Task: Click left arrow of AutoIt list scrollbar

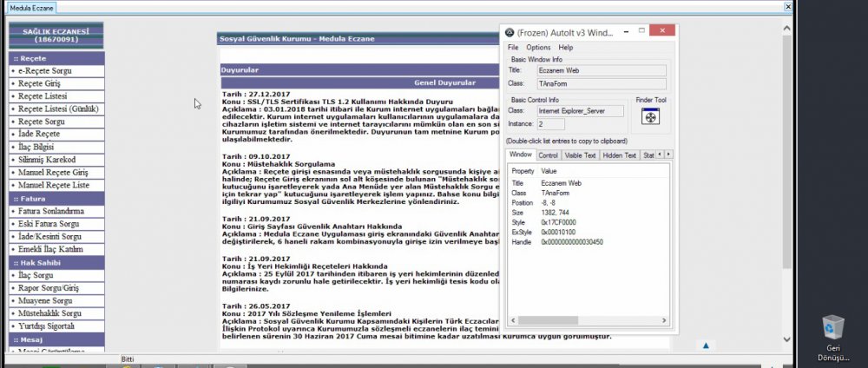Action: click(513, 320)
